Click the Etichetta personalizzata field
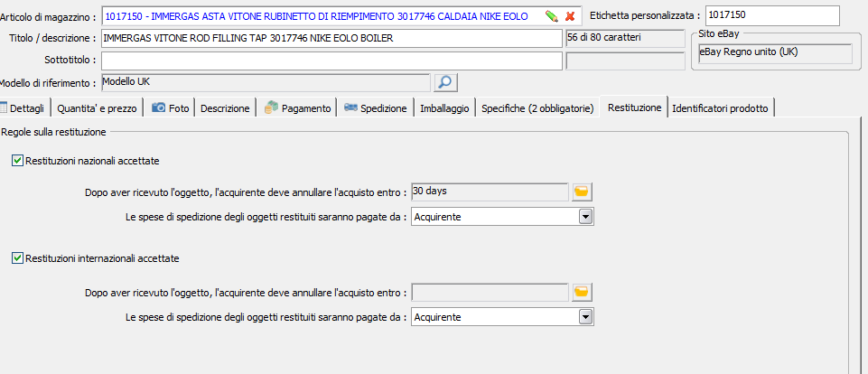The image size is (868, 374). [x=772, y=15]
